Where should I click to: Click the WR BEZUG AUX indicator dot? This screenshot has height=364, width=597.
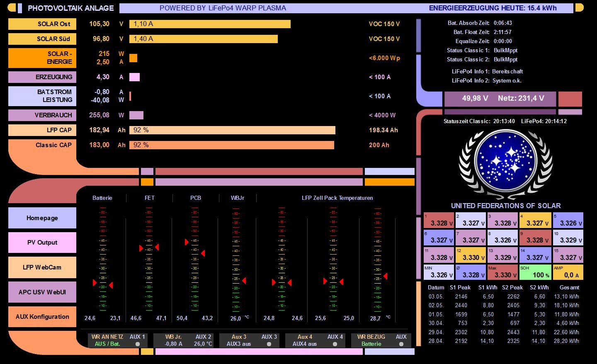click(401, 344)
